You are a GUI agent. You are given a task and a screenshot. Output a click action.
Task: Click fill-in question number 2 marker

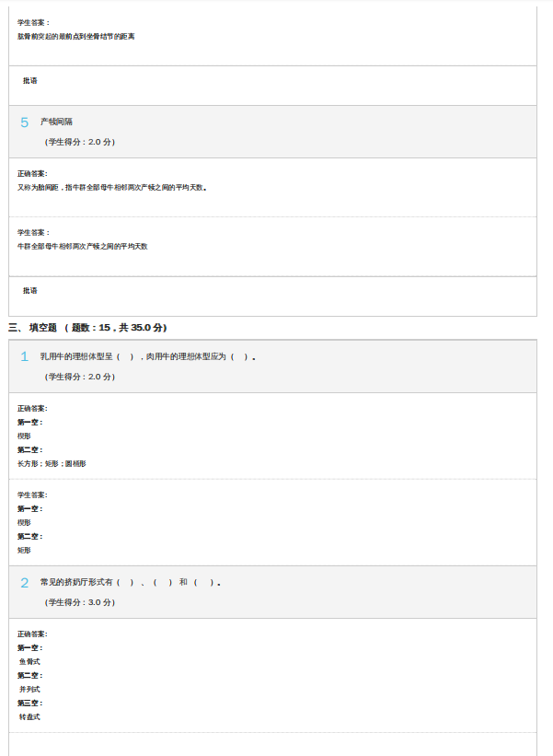25,582
